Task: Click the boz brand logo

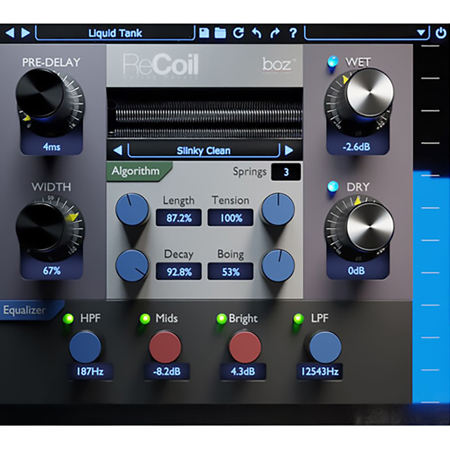Action: (278, 65)
